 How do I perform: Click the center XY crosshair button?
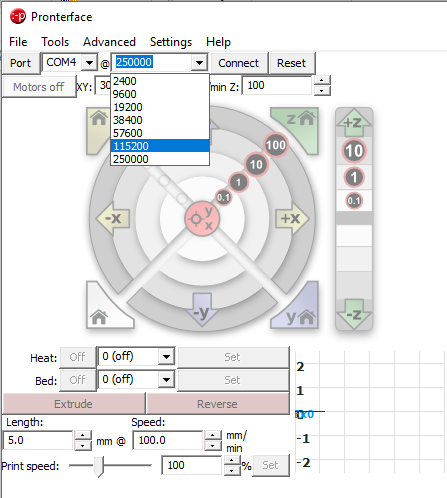click(202, 218)
